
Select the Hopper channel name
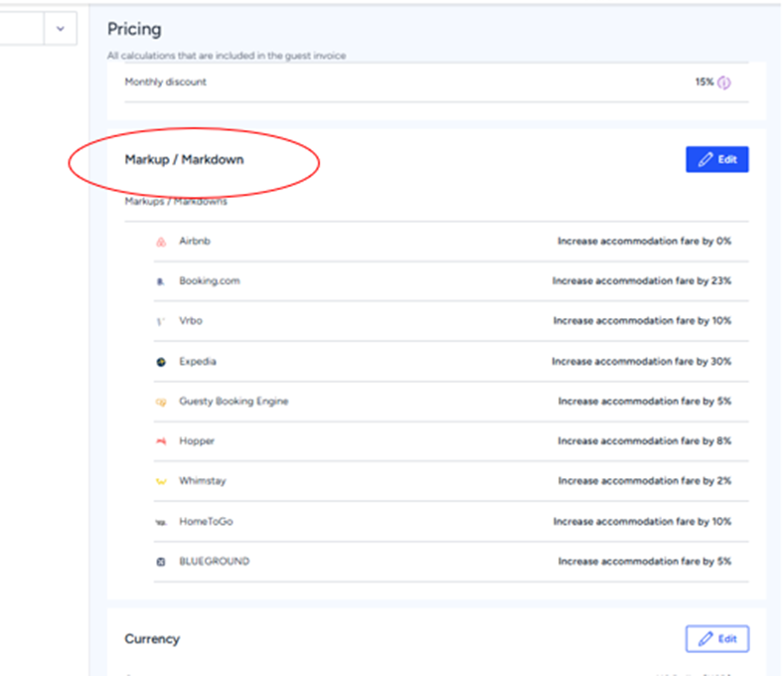(x=197, y=441)
